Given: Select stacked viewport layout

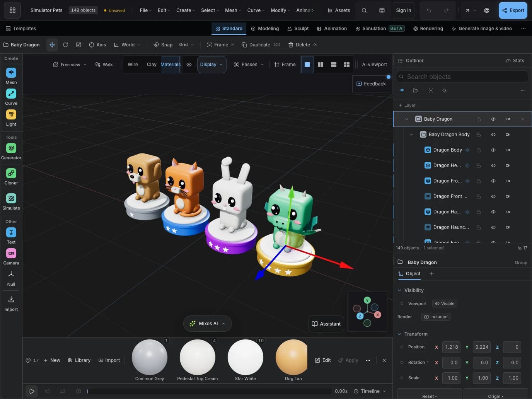Looking at the screenshot, I should point(334,65).
